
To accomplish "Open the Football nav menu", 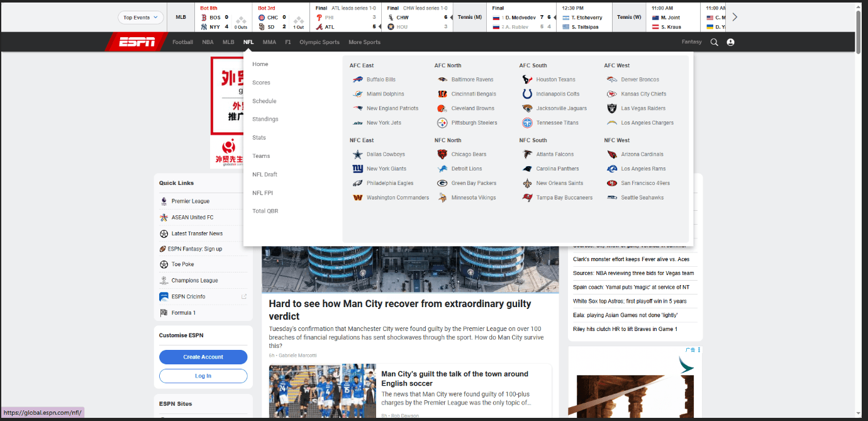I will [x=182, y=42].
